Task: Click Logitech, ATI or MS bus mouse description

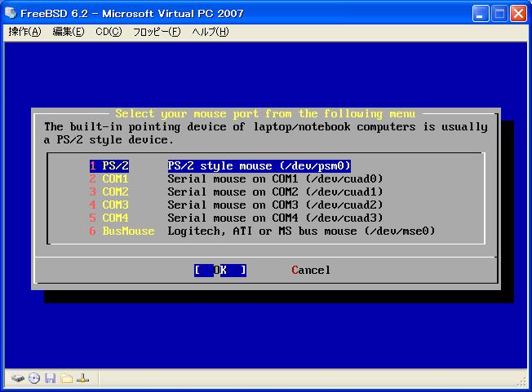Action: coord(301,231)
